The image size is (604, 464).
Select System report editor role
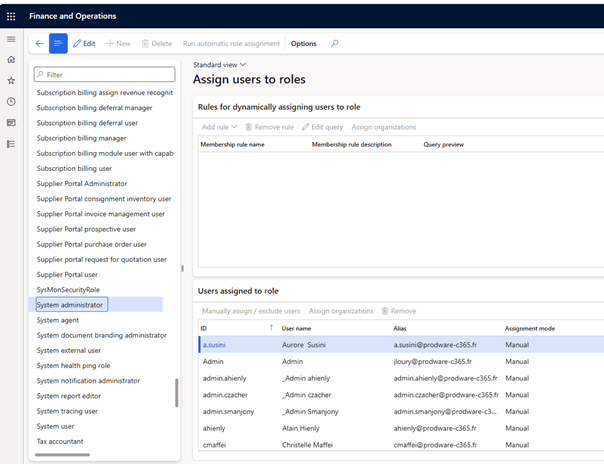coord(69,396)
